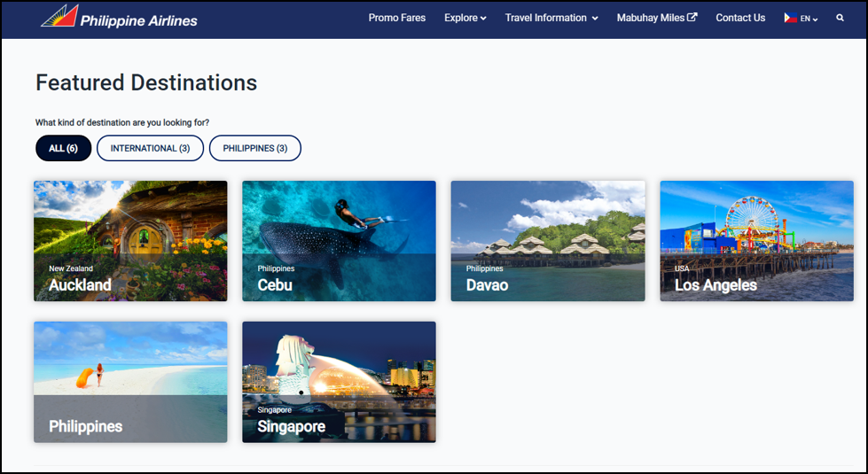
Task: Open the Mabuhay Miles link
Action: pyautogui.click(x=656, y=18)
